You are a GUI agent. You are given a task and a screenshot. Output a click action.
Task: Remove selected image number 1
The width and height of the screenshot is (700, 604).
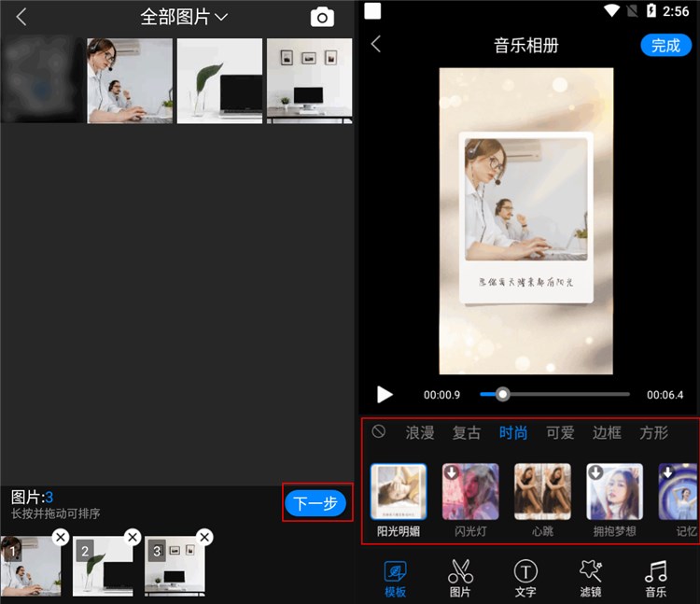point(61,537)
